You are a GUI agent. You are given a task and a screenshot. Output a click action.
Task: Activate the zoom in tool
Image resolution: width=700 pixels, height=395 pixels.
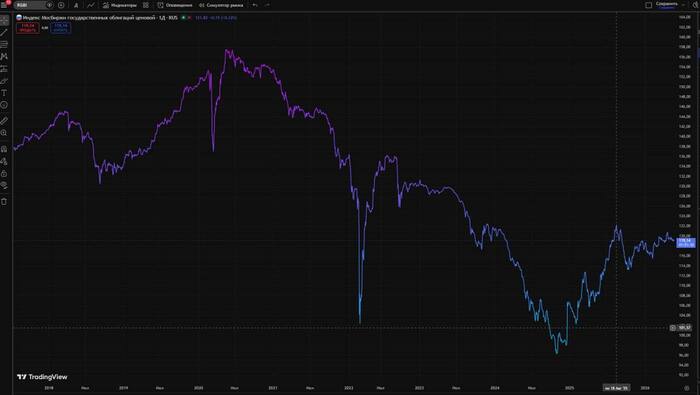point(4,133)
